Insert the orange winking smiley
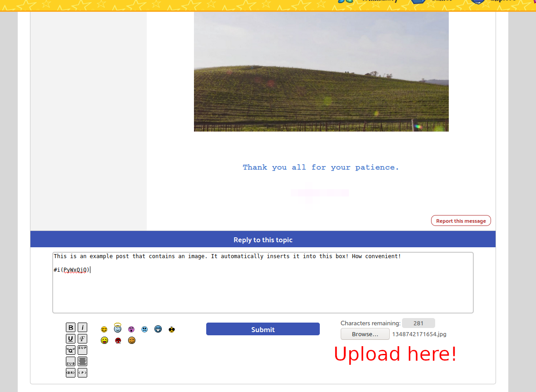This screenshot has width=536, height=392. coord(132,340)
